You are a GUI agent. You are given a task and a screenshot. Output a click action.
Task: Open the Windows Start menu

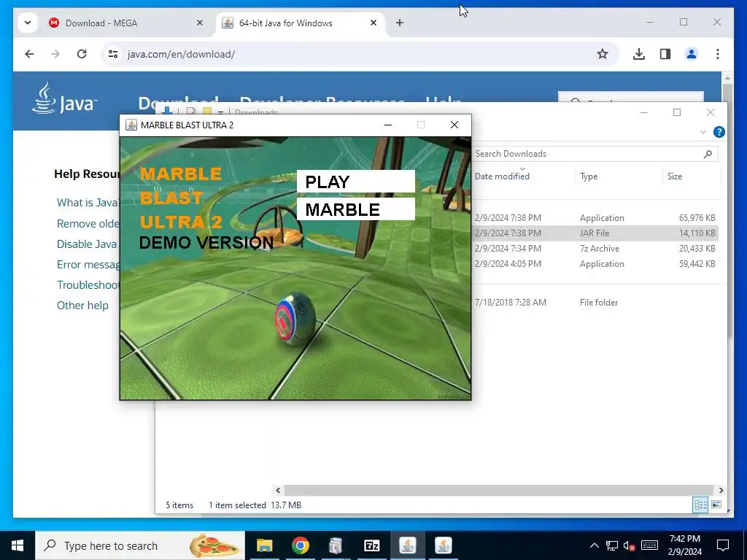(x=18, y=545)
